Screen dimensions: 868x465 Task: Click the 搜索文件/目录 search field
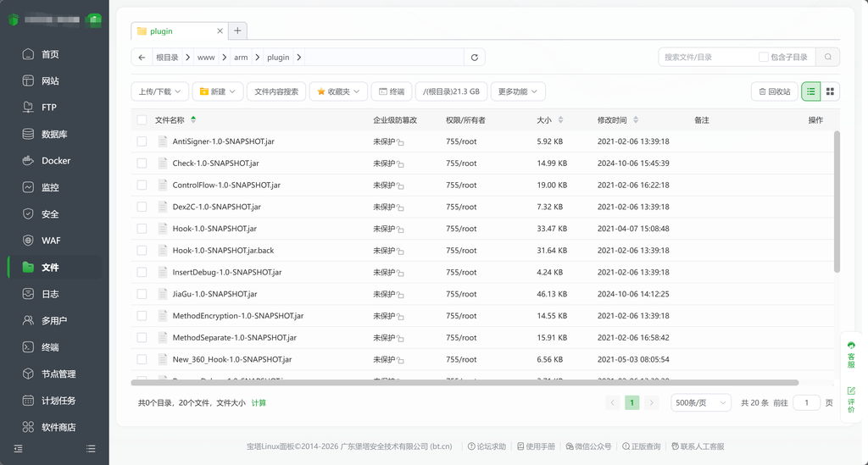[x=709, y=57]
